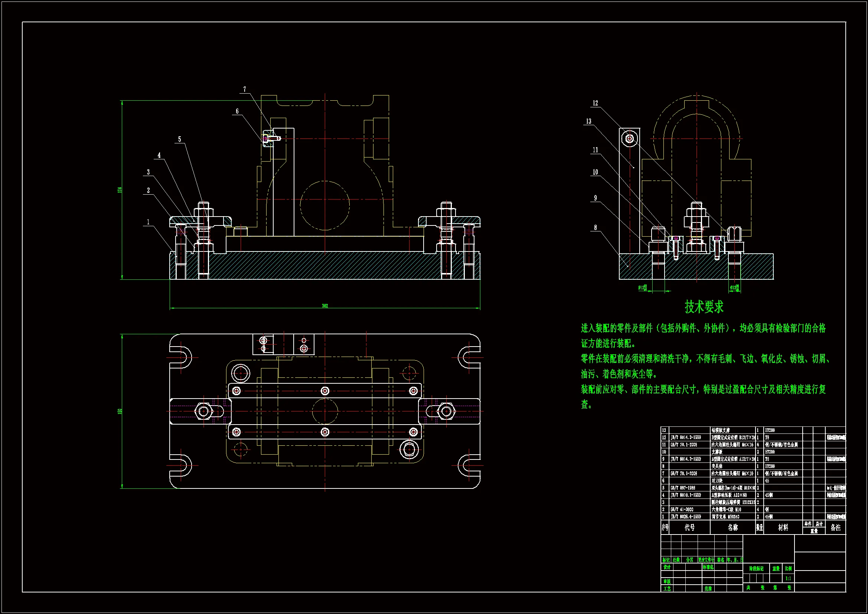Click the 名称 column header in parts list
Screen dimensions: 868x614
[x=732, y=527]
